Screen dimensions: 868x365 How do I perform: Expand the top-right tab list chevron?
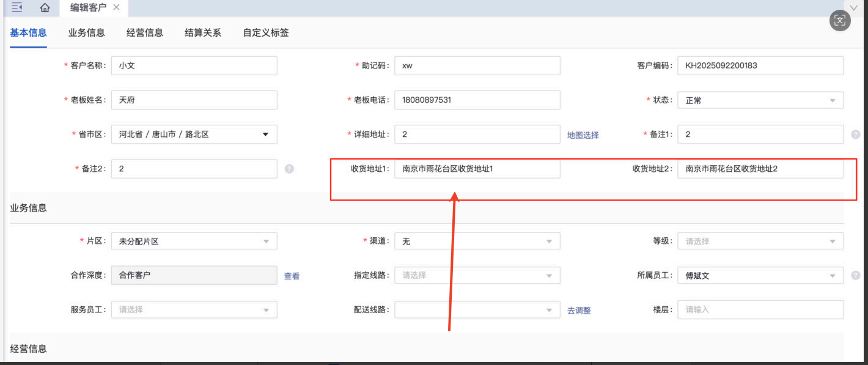coord(854,7)
